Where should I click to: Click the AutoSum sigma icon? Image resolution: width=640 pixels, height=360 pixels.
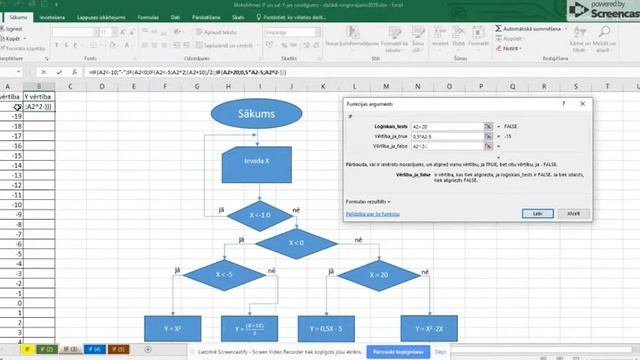[498, 29]
